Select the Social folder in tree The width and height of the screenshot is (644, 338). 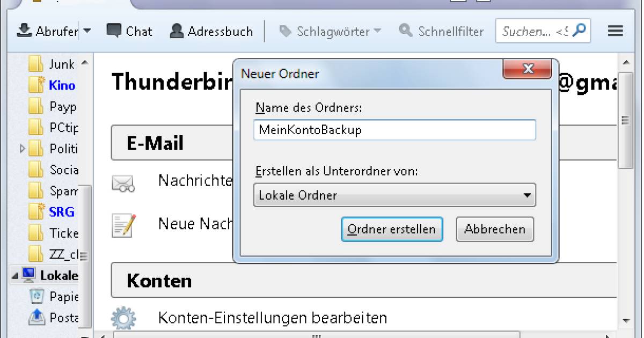coord(53,170)
